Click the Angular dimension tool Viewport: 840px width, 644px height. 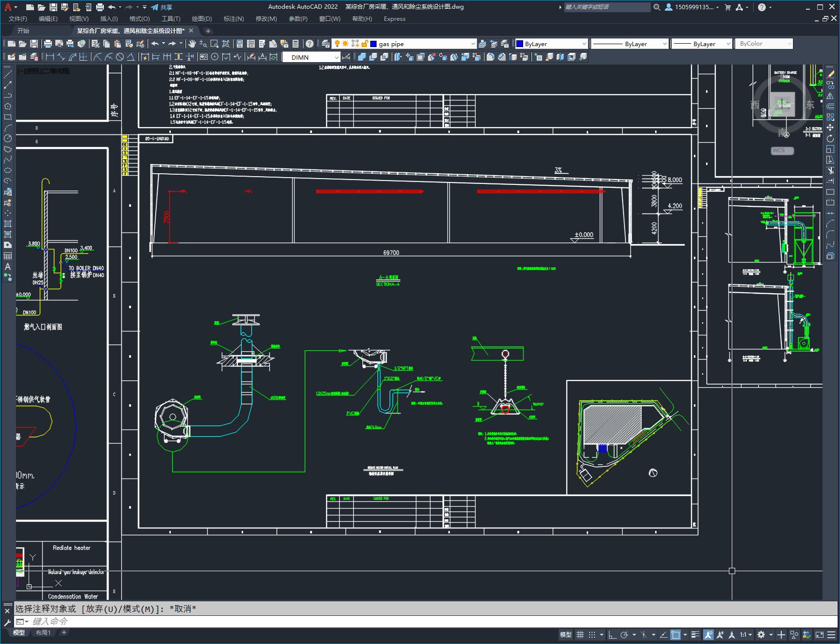coord(131,57)
